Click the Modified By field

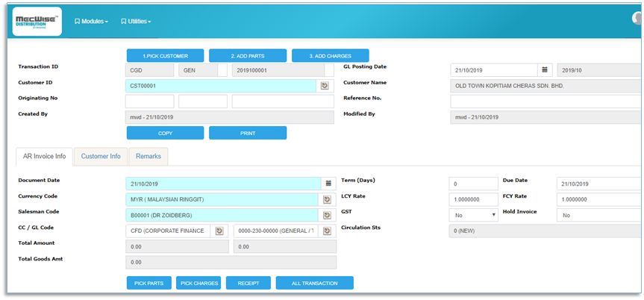(x=547, y=117)
